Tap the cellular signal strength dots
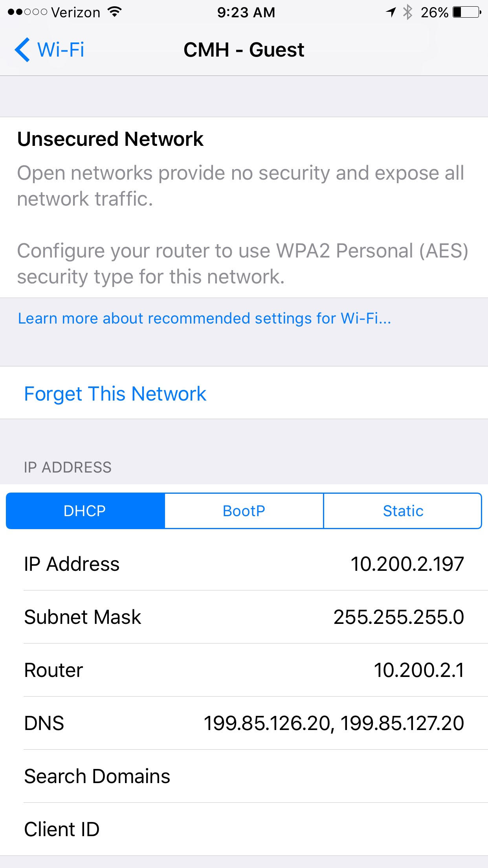The width and height of the screenshot is (488, 868). [28, 12]
